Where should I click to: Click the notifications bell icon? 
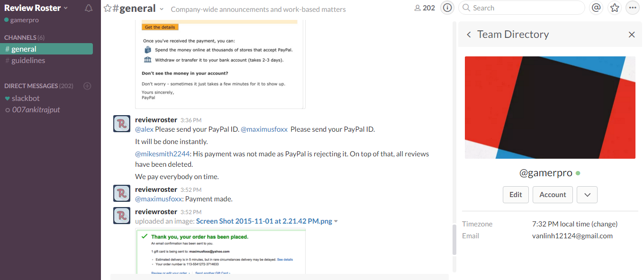tap(89, 8)
